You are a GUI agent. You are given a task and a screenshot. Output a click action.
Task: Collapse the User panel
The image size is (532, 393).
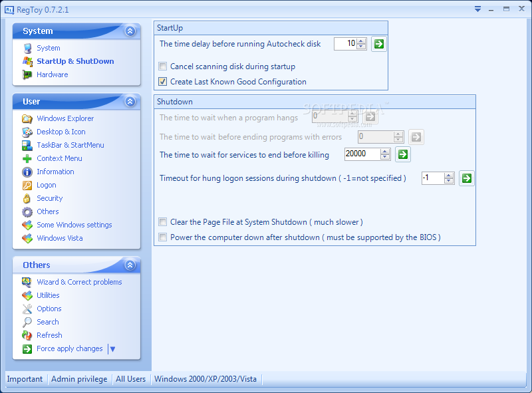pyautogui.click(x=130, y=102)
